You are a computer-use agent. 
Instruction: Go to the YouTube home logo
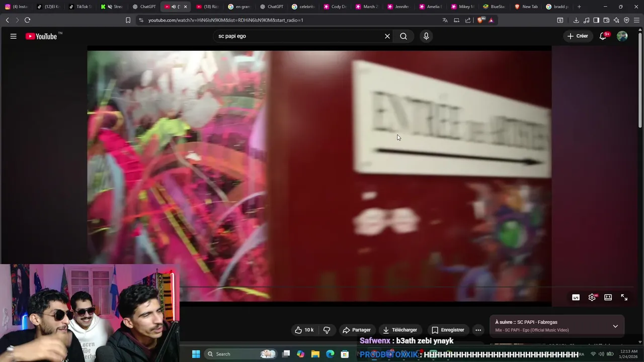pyautogui.click(x=41, y=36)
